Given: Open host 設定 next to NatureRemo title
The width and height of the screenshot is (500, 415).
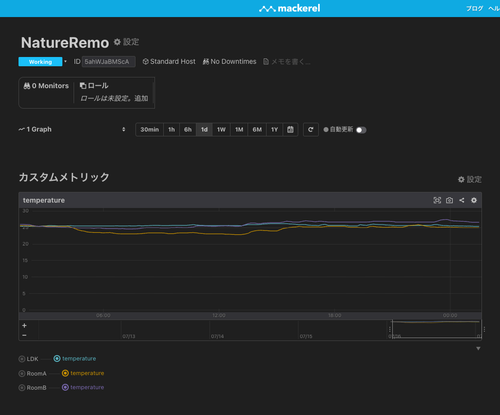Looking at the screenshot, I should click(126, 42).
